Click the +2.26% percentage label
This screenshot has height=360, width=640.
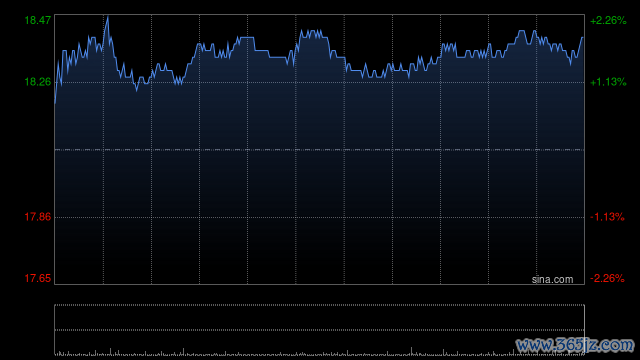[608, 20]
